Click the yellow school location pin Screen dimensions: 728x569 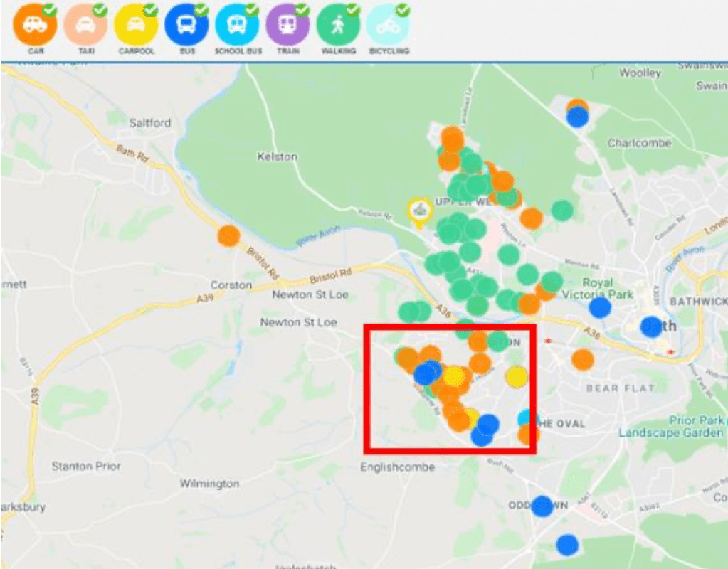pos(419,211)
